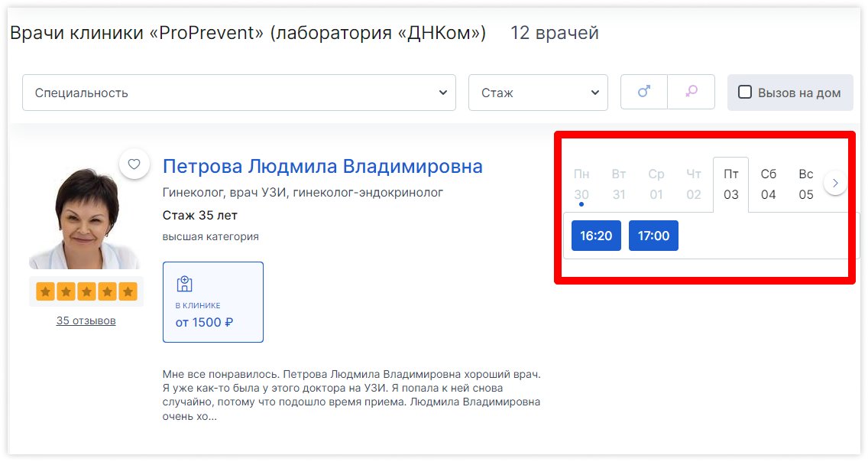This screenshot has width=868, height=462.
Task: Open the "Стаж" dropdown
Action: pyautogui.click(x=537, y=92)
